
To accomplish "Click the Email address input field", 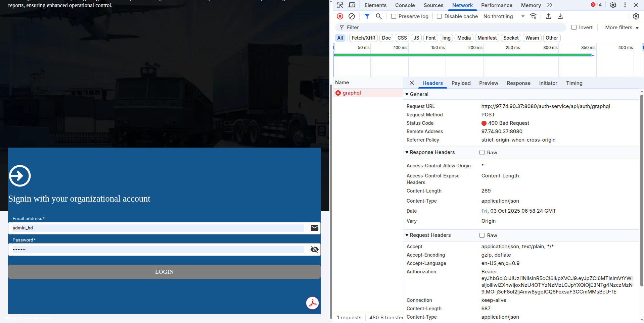I will (x=158, y=228).
